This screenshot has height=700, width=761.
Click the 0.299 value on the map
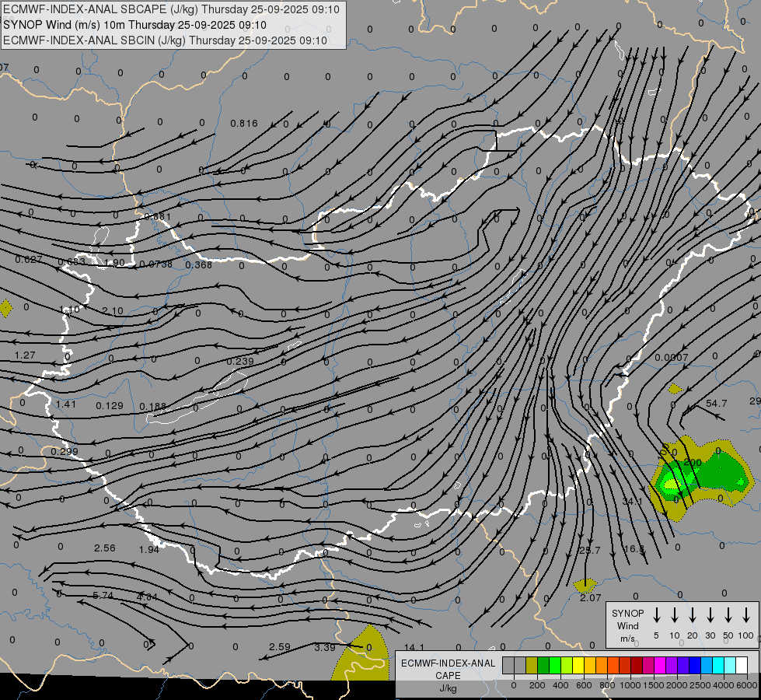pyautogui.click(x=64, y=452)
